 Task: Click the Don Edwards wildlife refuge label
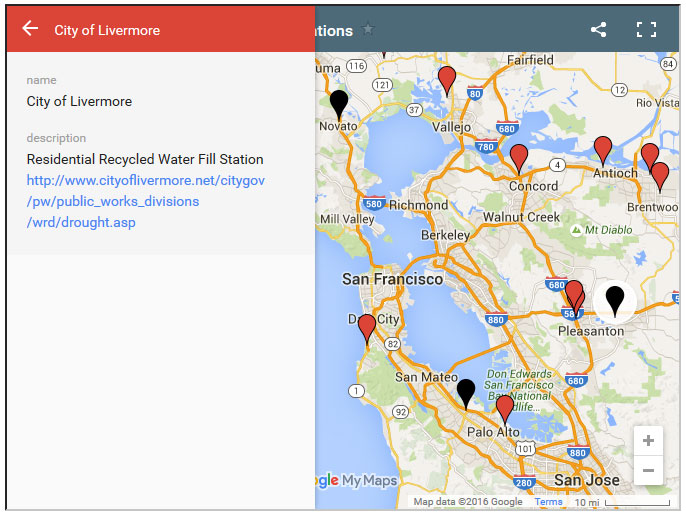[519, 390]
